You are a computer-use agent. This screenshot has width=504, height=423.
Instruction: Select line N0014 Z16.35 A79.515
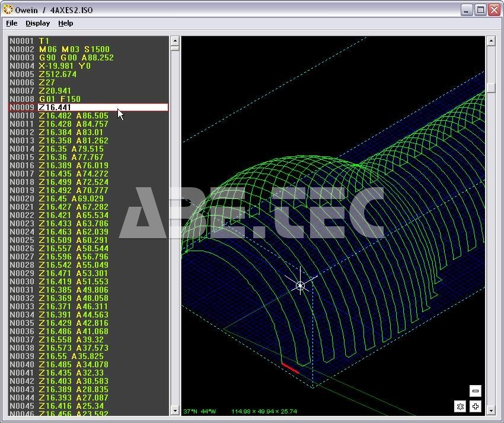[x=88, y=149]
